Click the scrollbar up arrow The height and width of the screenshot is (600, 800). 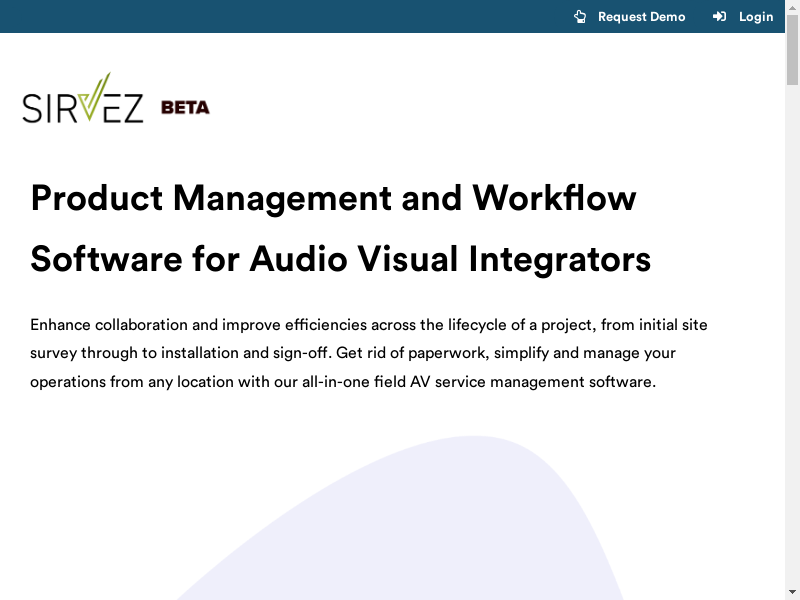tap(792, 7)
